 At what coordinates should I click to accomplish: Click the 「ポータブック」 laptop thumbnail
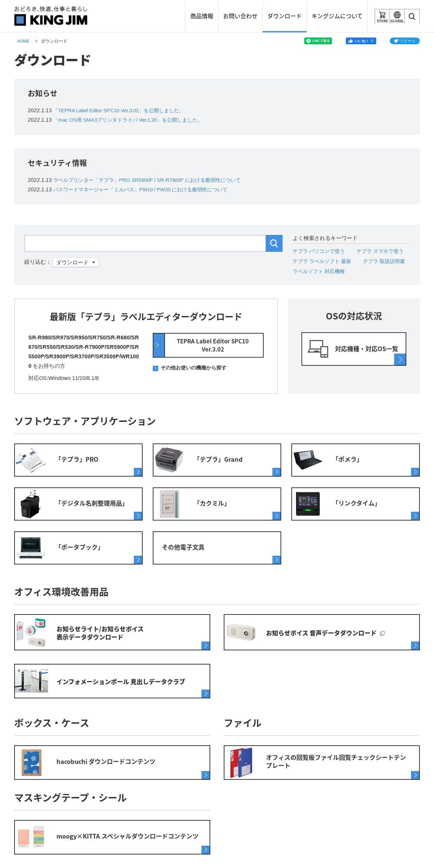[x=31, y=548]
